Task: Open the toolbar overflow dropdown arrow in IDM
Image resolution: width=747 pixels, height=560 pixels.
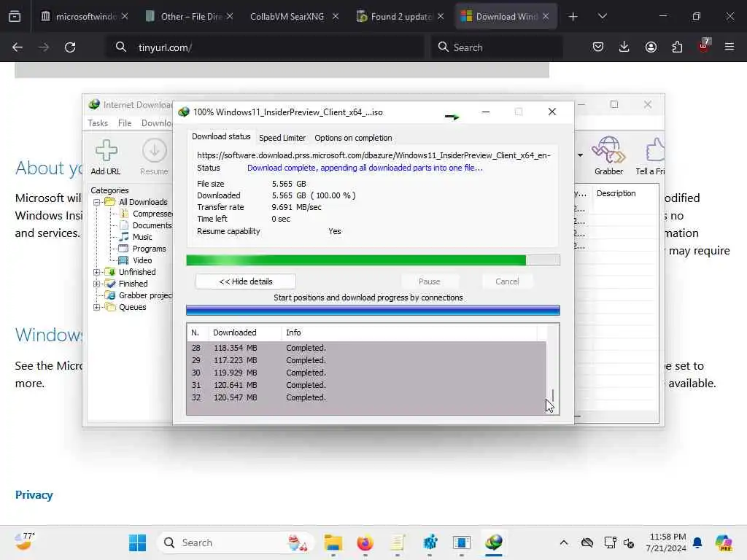Action: coord(580,155)
